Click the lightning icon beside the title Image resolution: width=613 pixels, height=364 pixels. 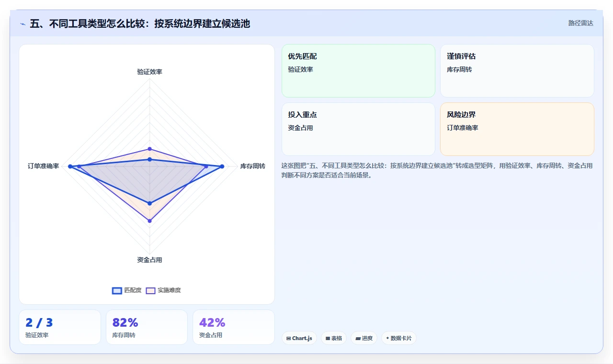click(x=23, y=23)
